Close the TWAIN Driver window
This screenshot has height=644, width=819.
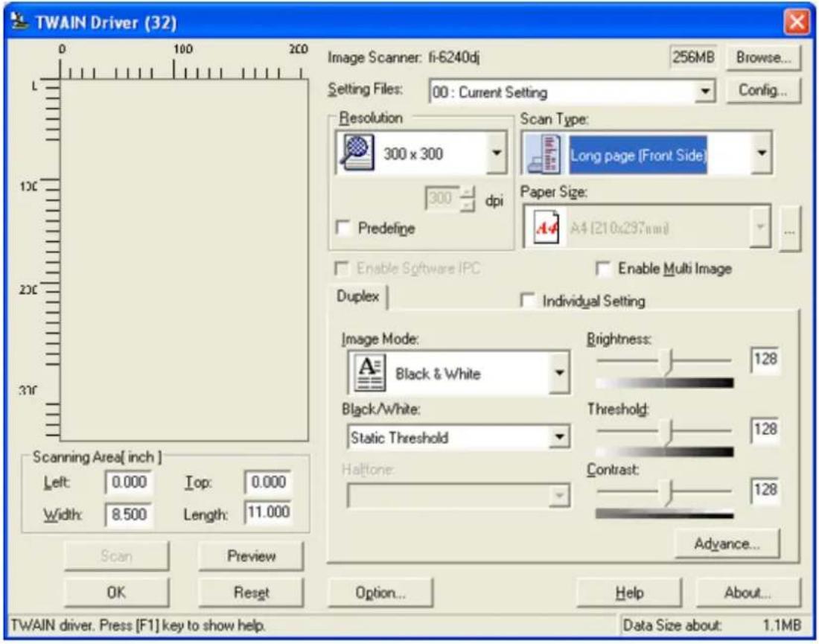pos(796,22)
